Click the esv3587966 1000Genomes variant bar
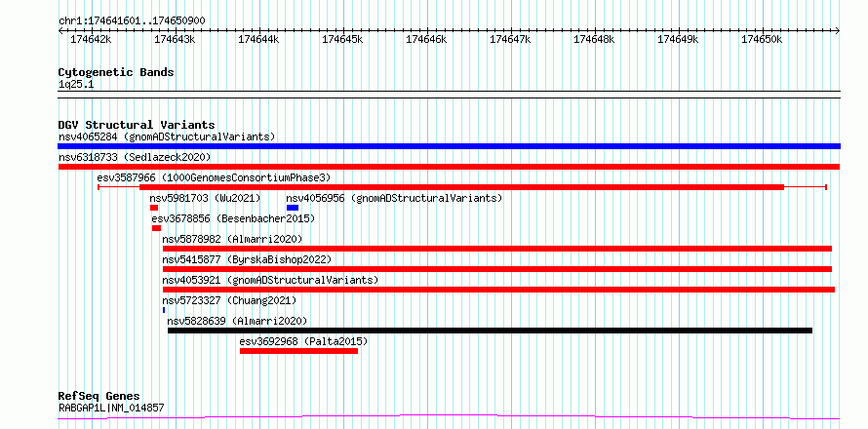This screenshot has height=429, width=868. click(x=461, y=187)
